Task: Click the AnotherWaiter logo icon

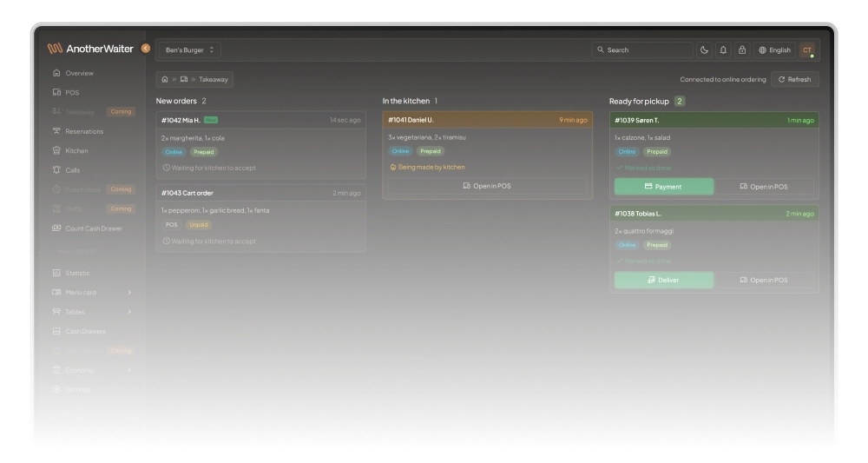Action: tap(55, 49)
